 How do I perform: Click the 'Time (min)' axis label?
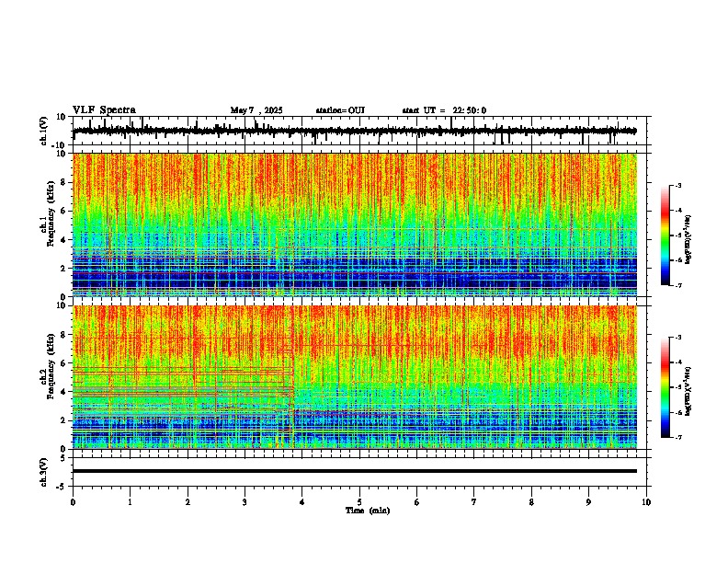pos(368,511)
